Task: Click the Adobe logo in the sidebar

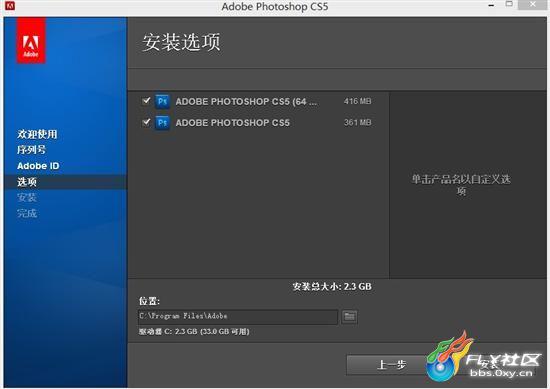Action: 31,40
